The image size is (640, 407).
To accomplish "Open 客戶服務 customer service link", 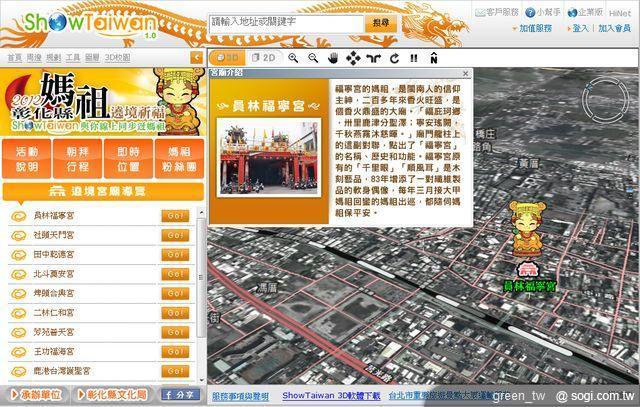I will (x=497, y=12).
